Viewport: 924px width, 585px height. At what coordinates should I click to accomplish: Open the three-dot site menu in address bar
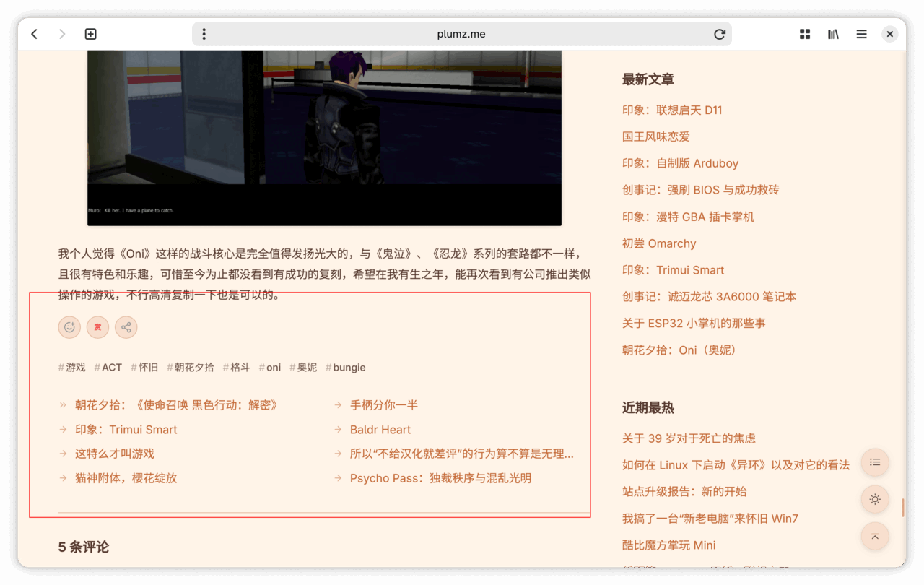[x=204, y=34]
